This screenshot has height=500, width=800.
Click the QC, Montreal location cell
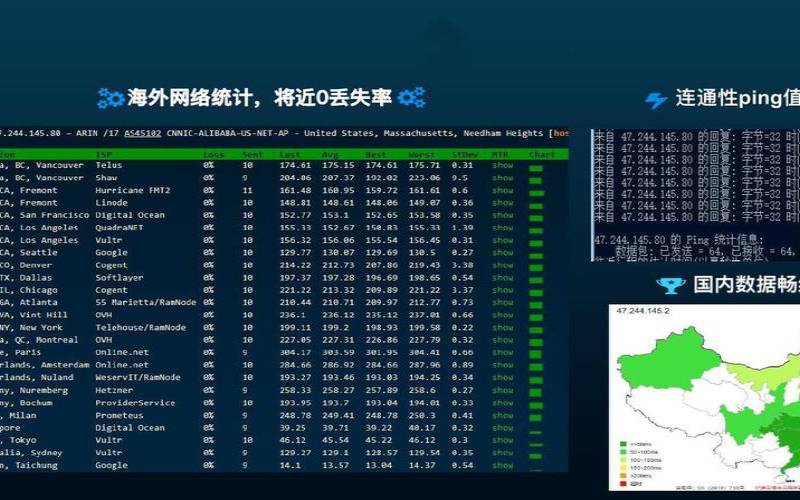pyautogui.click(x=39, y=340)
